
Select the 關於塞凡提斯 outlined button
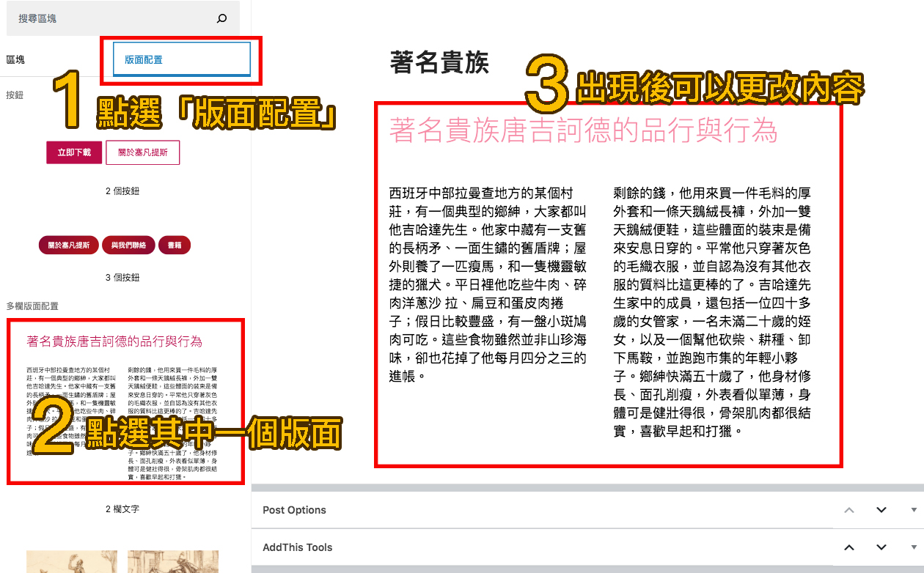tap(142, 152)
